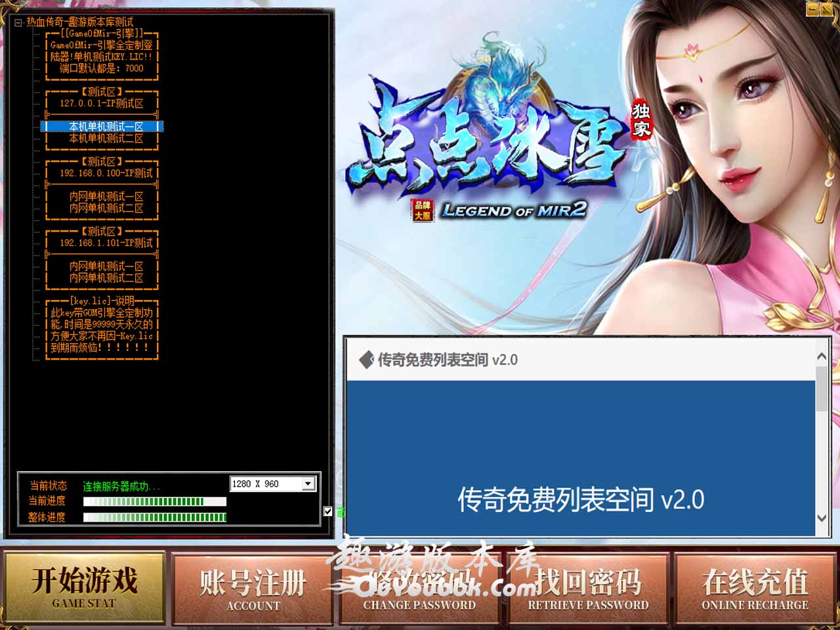The height and width of the screenshot is (630, 840).
Task: Select 内网单机测试二区 under 192.168.1.101
Action: tap(106, 278)
